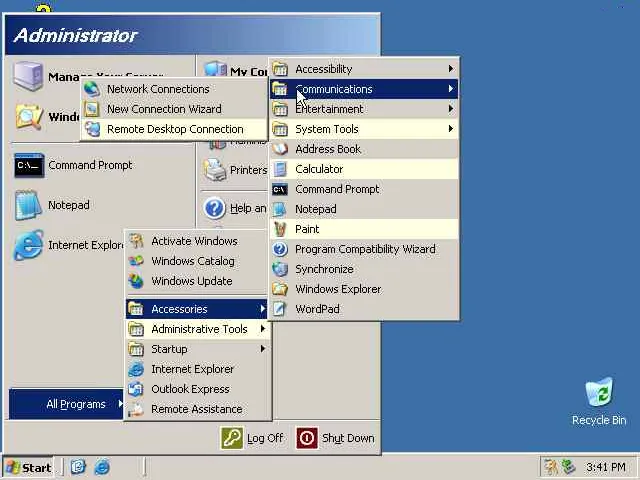Screen dimensions: 640x480
Task: Click the Start button on taskbar
Action: [x=28, y=467]
